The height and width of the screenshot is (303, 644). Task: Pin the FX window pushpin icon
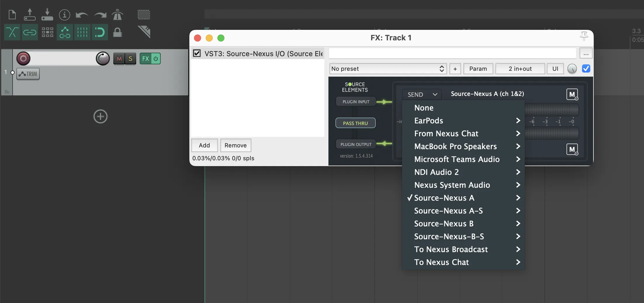(584, 36)
